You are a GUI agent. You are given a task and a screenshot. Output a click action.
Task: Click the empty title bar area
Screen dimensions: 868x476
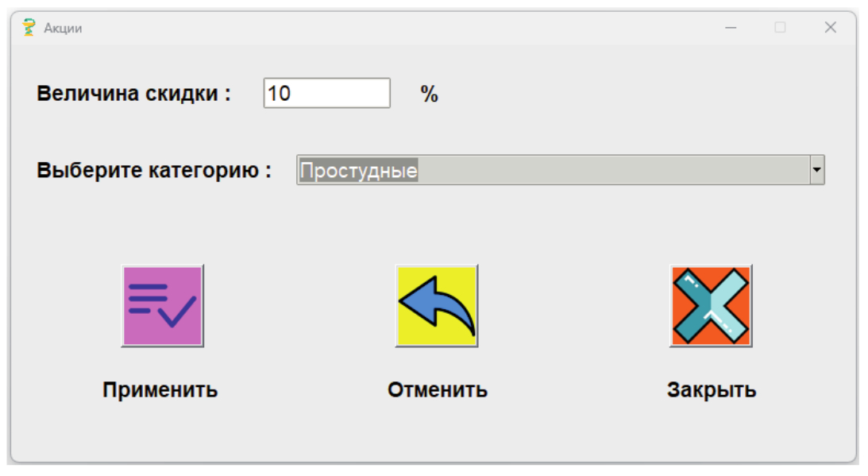coord(397,28)
